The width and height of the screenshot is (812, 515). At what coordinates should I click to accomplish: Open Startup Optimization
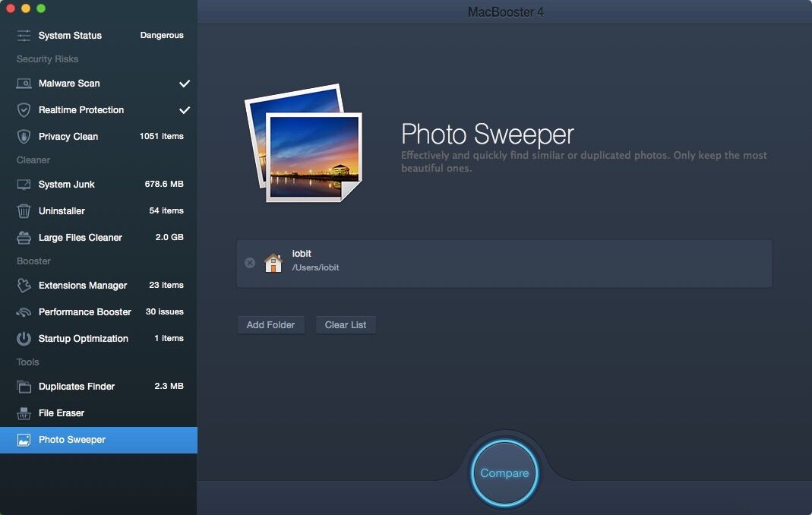pos(99,338)
